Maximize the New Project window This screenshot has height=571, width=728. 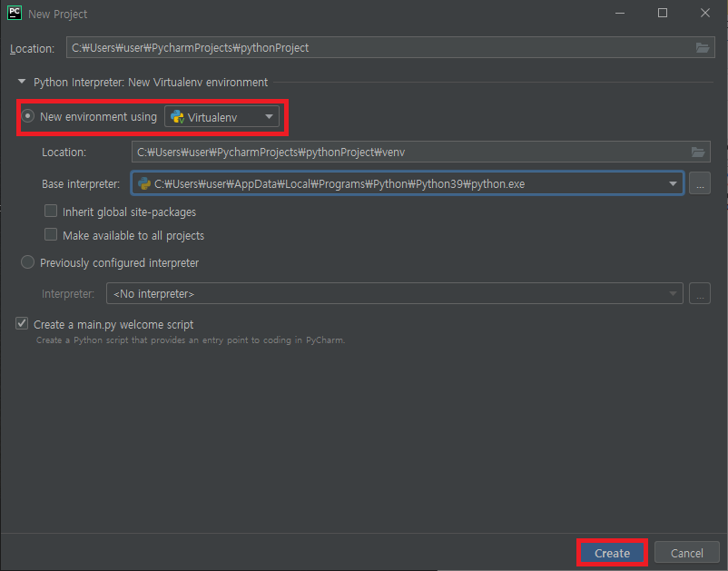pyautogui.click(x=663, y=13)
